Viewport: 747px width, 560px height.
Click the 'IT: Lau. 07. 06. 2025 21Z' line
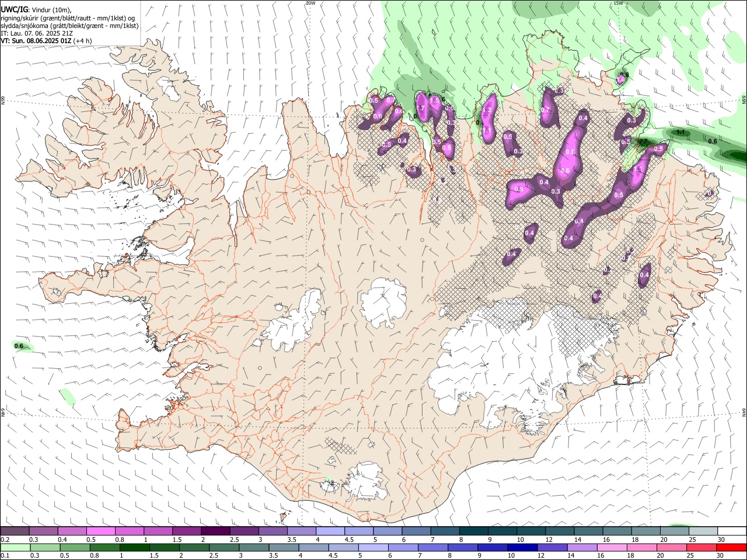click(37, 33)
